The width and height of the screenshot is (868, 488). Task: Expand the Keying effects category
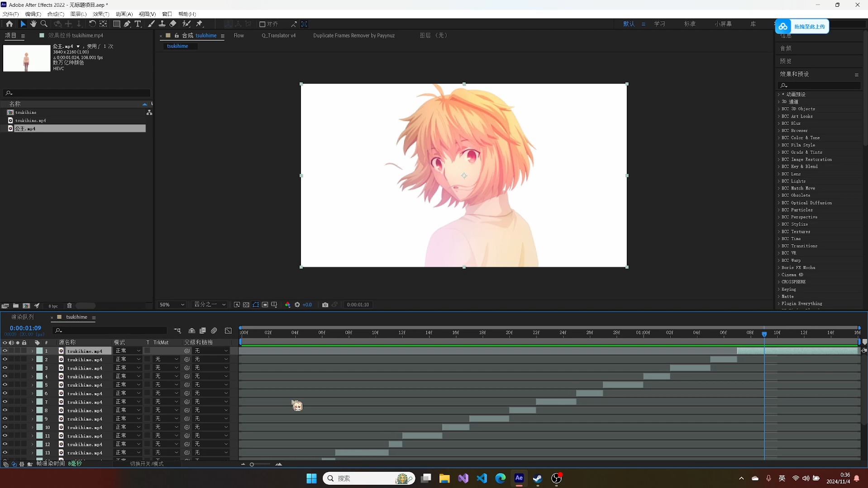pyautogui.click(x=779, y=289)
